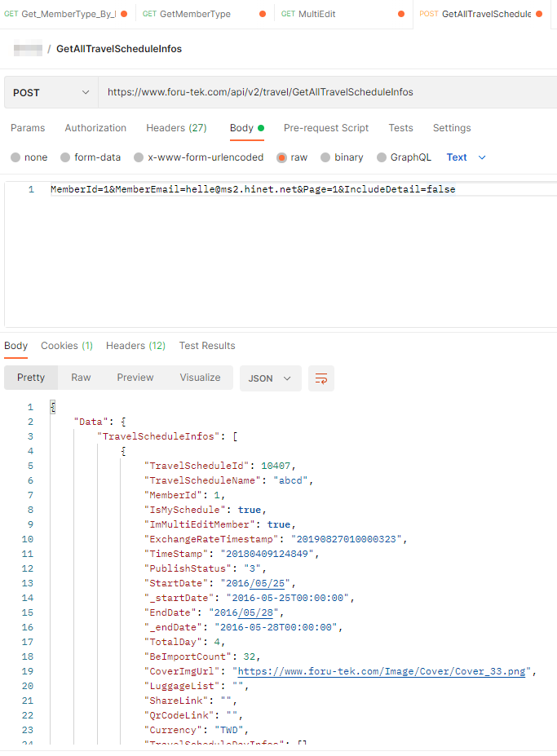Click the "EndDate" value 2016/05/28

click(x=244, y=612)
